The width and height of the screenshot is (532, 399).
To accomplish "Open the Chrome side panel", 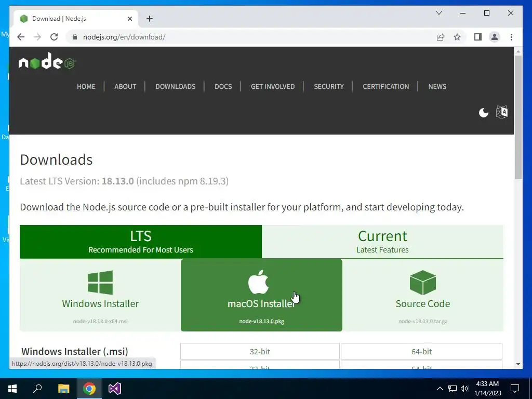I will pyautogui.click(x=478, y=37).
